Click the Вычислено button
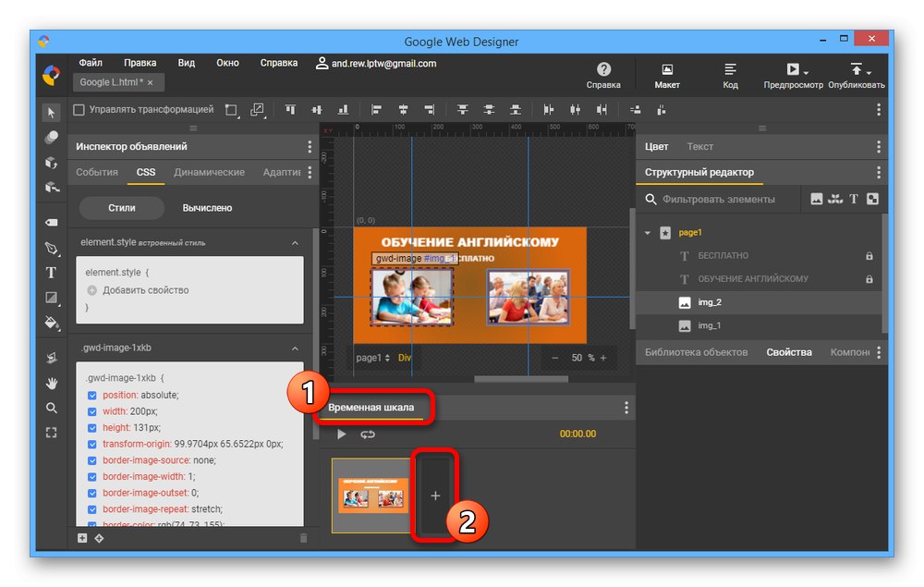The height and width of the screenshot is (587, 924). [x=207, y=208]
